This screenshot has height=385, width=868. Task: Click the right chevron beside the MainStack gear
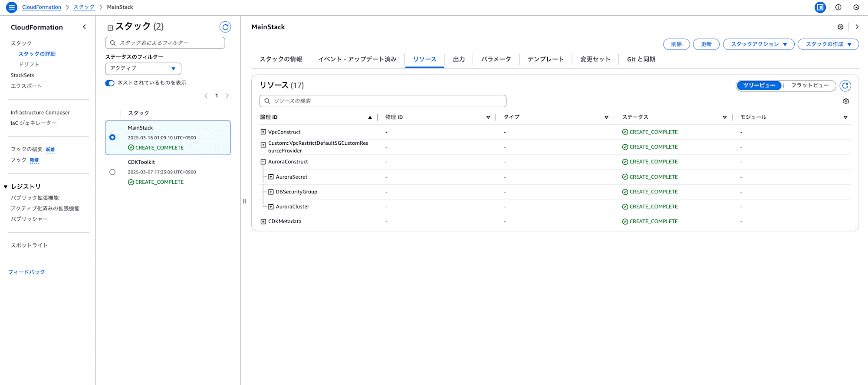coord(857,27)
